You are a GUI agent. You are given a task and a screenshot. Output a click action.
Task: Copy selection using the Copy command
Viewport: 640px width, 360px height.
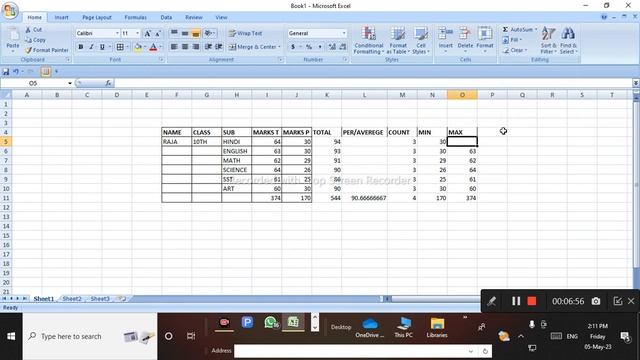pos(36,40)
